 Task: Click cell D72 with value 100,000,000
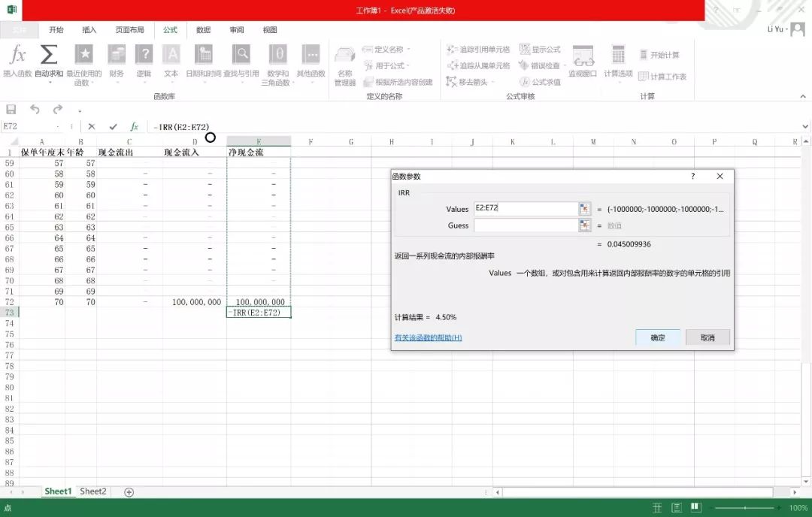(x=194, y=302)
